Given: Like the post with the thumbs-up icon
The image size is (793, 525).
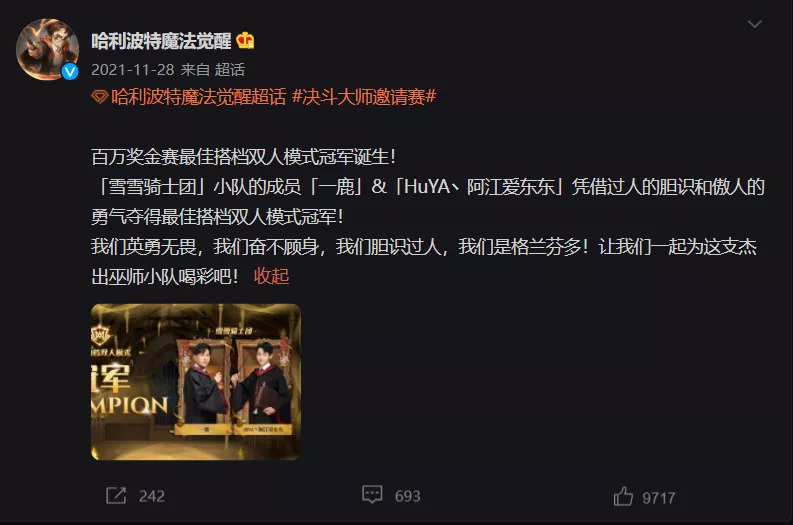Looking at the screenshot, I should pyautogui.click(x=623, y=496).
